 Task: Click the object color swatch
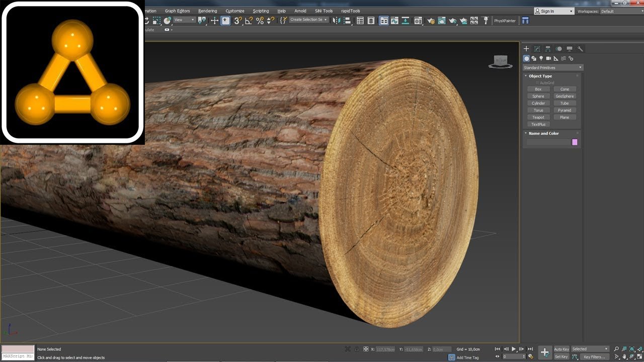575,142
